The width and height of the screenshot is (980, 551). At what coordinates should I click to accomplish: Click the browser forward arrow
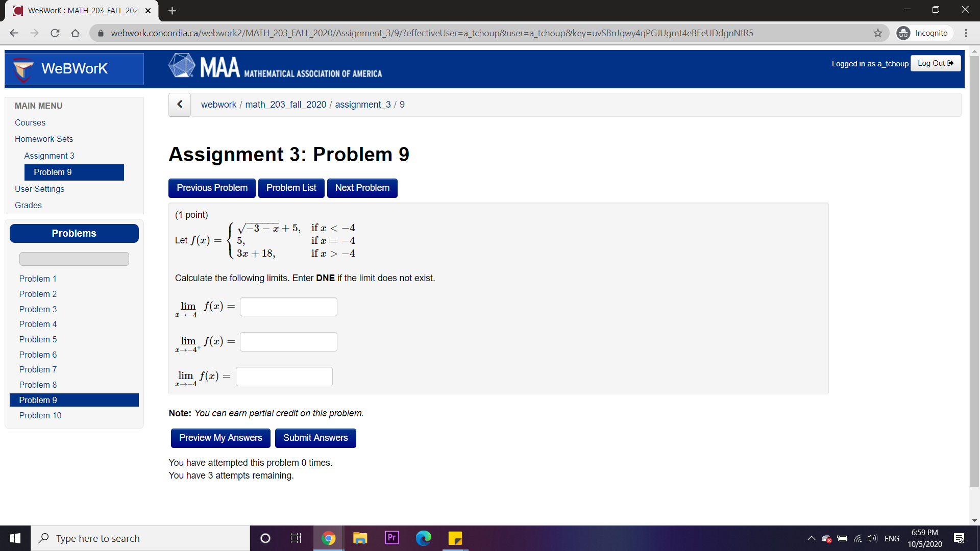click(34, 33)
